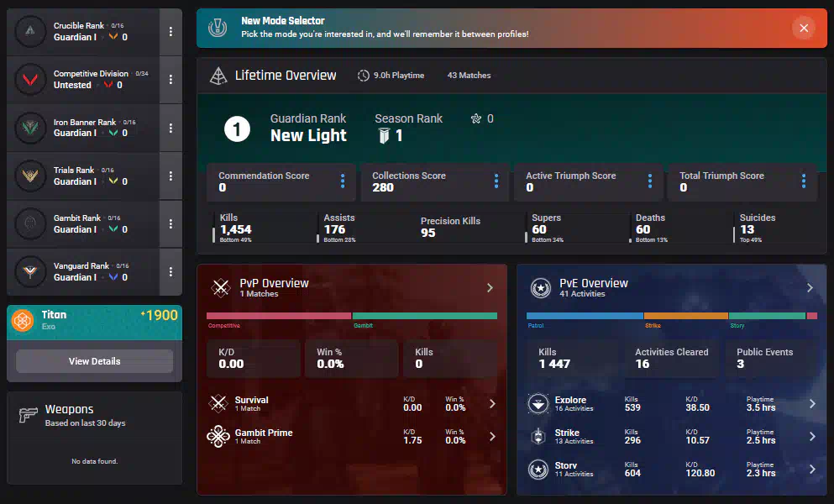The height and width of the screenshot is (504, 834).
Task: Click the View Details button
Action: pyautogui.click(x=95, y=361)
